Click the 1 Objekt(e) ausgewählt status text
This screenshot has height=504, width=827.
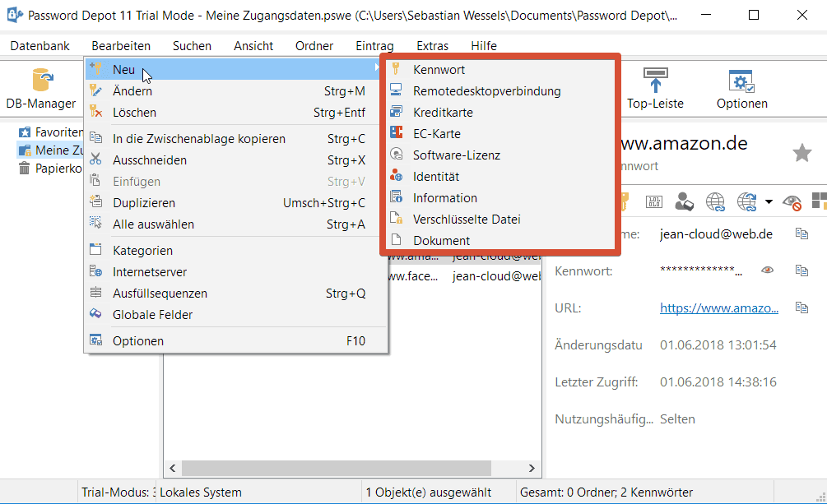point(428,492)
